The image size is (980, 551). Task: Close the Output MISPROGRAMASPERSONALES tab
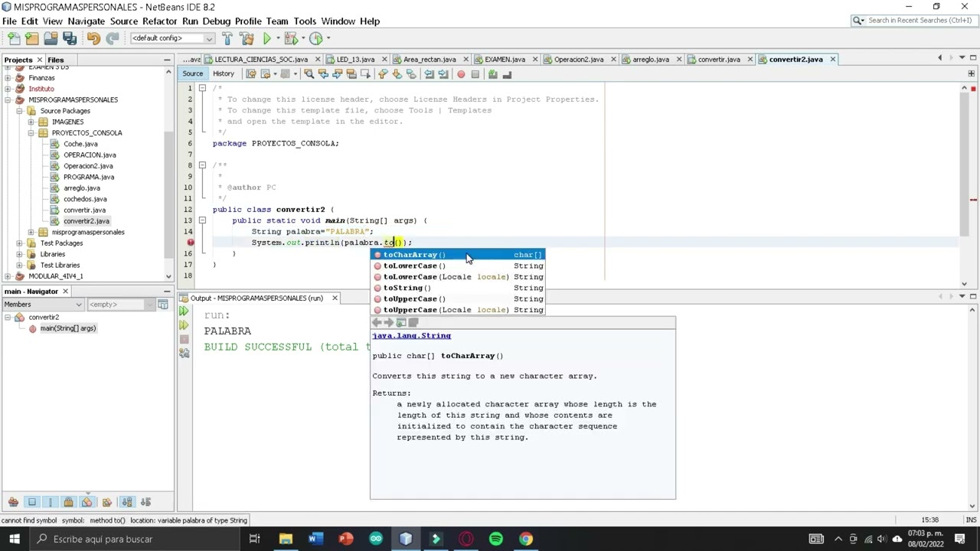(335, 298)
